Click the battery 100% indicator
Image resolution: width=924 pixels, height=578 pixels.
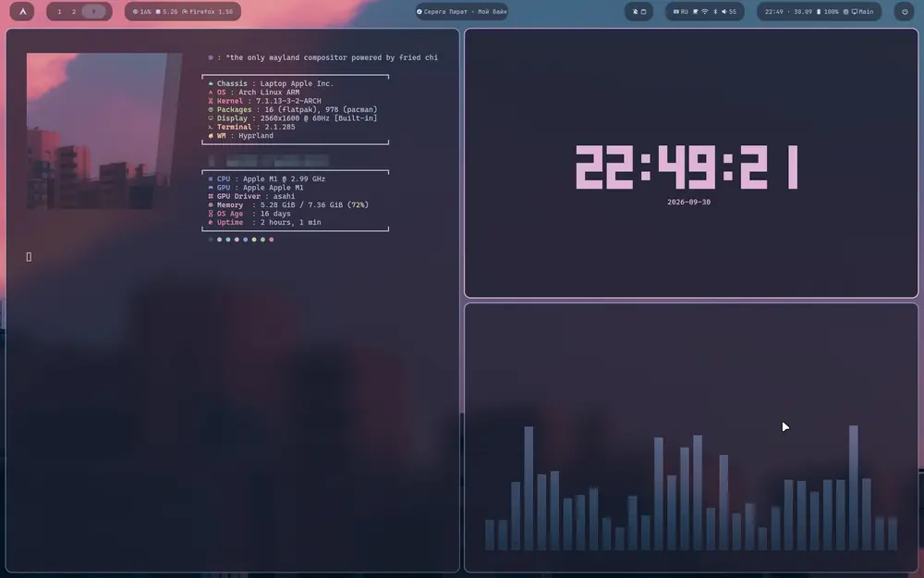pyautogui.click(x=827, y=12)
